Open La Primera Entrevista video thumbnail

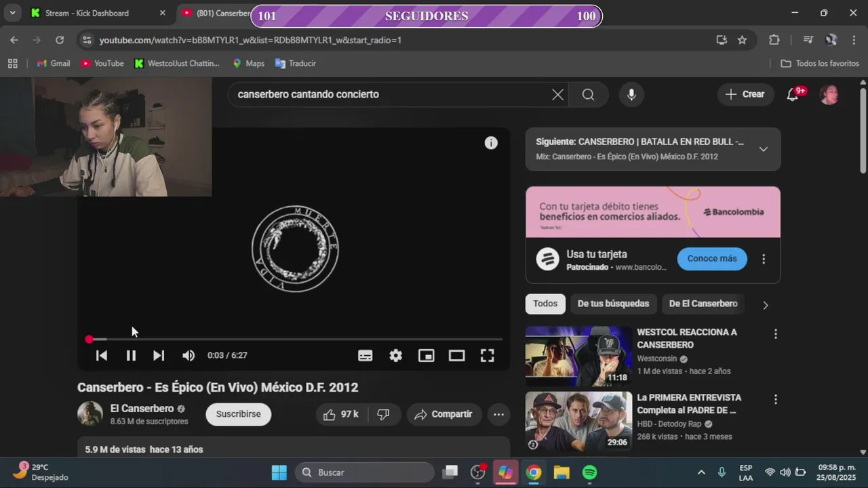[x=579, y=422]
